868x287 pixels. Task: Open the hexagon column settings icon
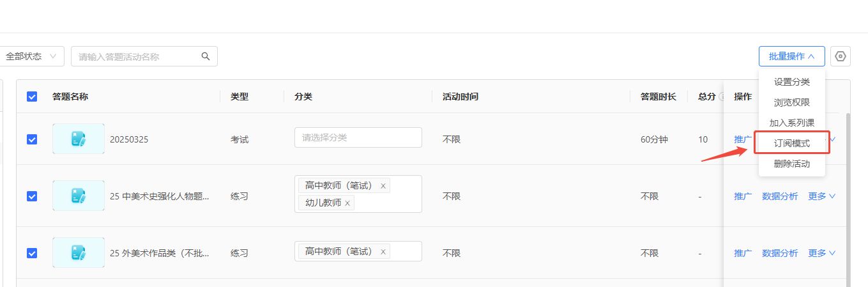click(841, 56)
